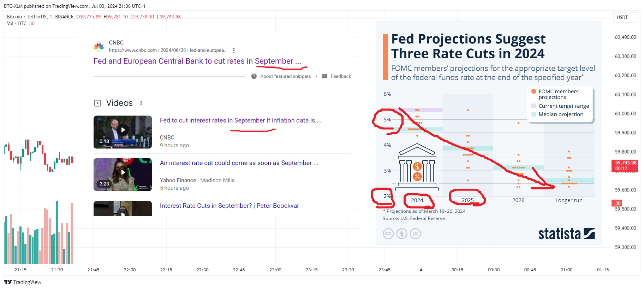Click the attribution person icon near statista
This screenshot has height=289, width=644.
[402, 234]
